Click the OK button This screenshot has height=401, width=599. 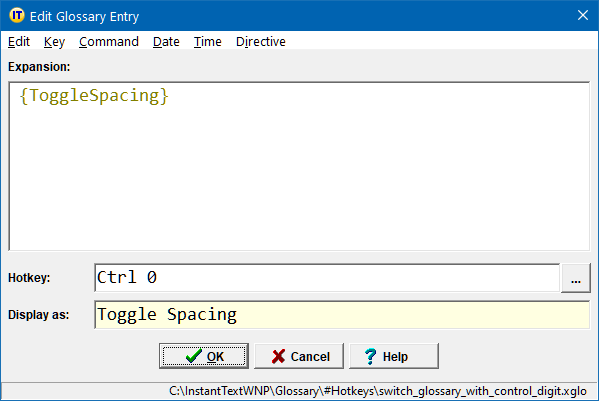(204, 356)
